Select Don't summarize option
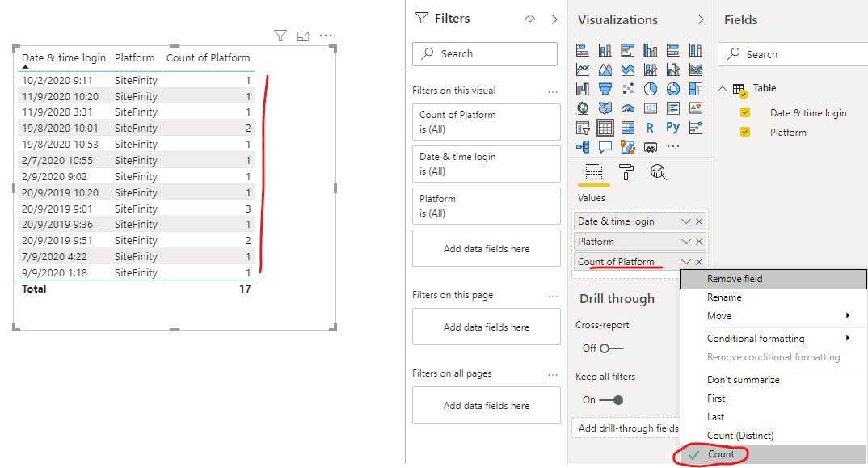Screen dimensions: 868x468 coord(773,379)
